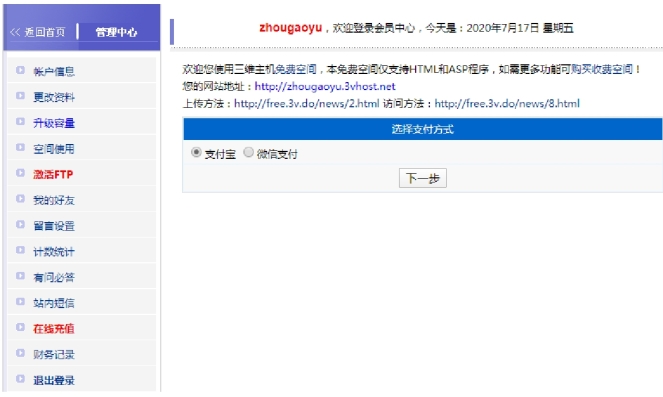Open the zhougaoyu.3vhost.net website link
Screen dimensions: 663x397
(x=325, y=86)
